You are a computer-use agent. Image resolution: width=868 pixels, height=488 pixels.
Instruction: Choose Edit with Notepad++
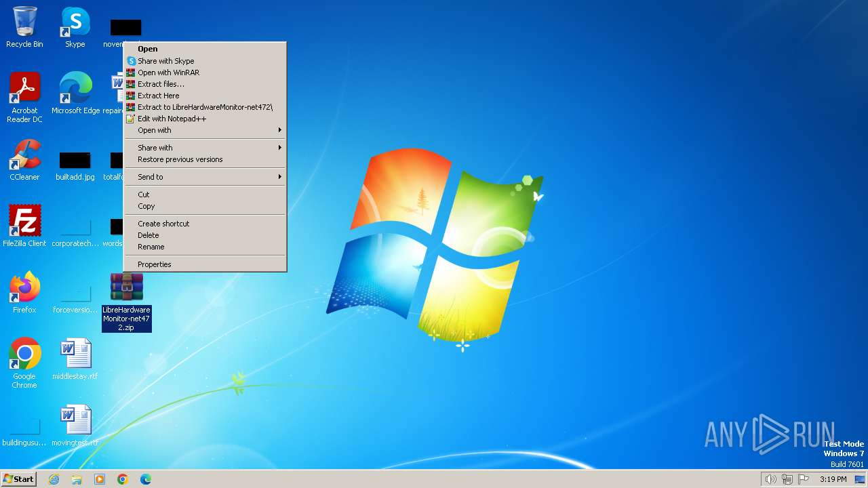click(205, 119)
